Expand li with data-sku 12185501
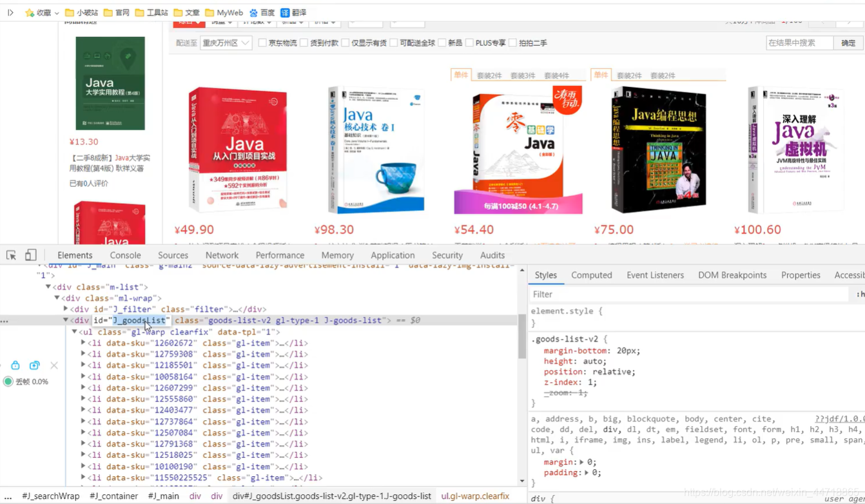This screenshot has height=504, width=865. [x=83, y=365]
